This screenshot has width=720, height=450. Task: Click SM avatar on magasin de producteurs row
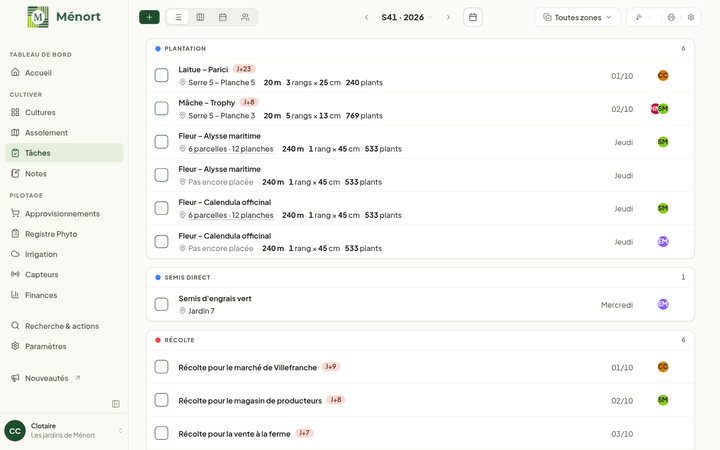663,400
